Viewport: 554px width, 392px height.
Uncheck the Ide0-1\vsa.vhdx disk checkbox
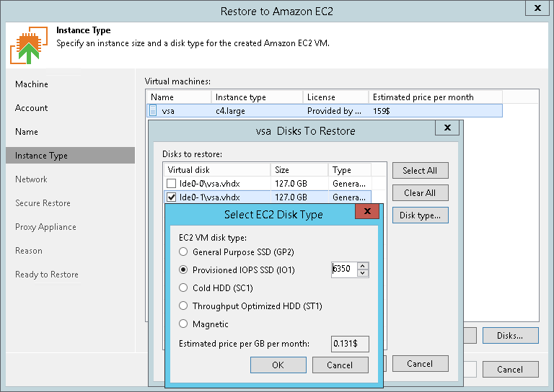172,197
